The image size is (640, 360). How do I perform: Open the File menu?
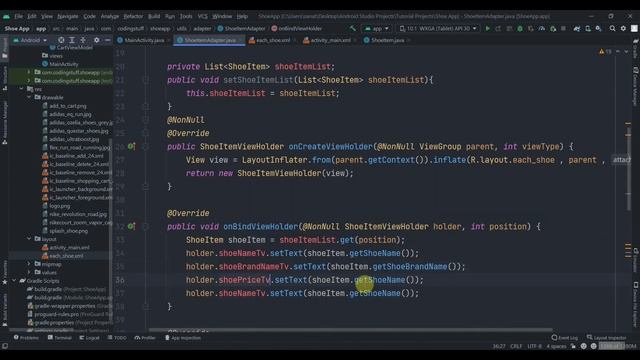coord(19,16)
